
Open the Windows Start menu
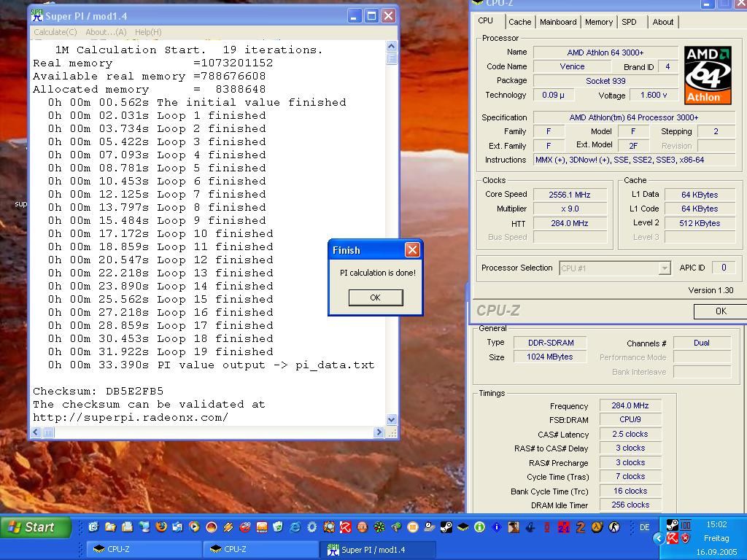click(36, 527)
